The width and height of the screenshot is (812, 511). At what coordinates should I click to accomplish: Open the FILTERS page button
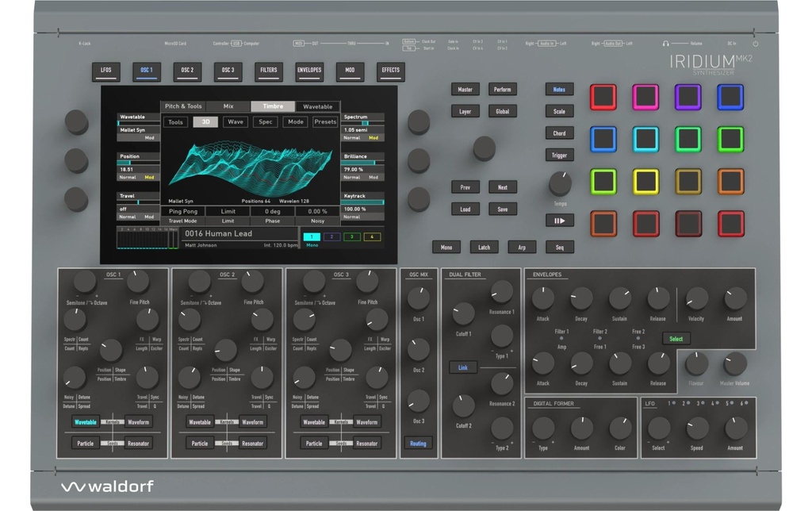pyautogui.click(x=269, y=71)
